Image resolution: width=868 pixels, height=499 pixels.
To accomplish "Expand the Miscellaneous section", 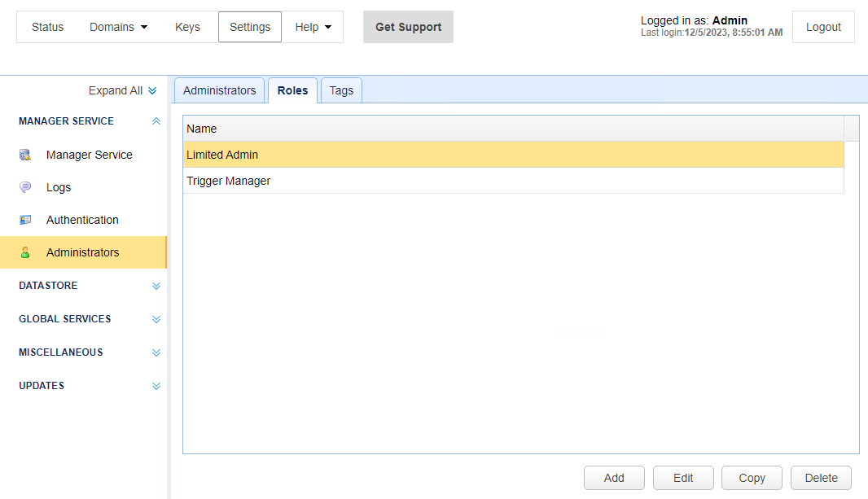I will click(156, 353).
